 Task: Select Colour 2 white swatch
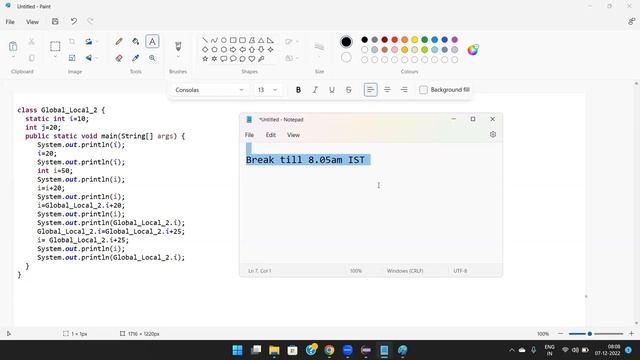pos(346,58)
